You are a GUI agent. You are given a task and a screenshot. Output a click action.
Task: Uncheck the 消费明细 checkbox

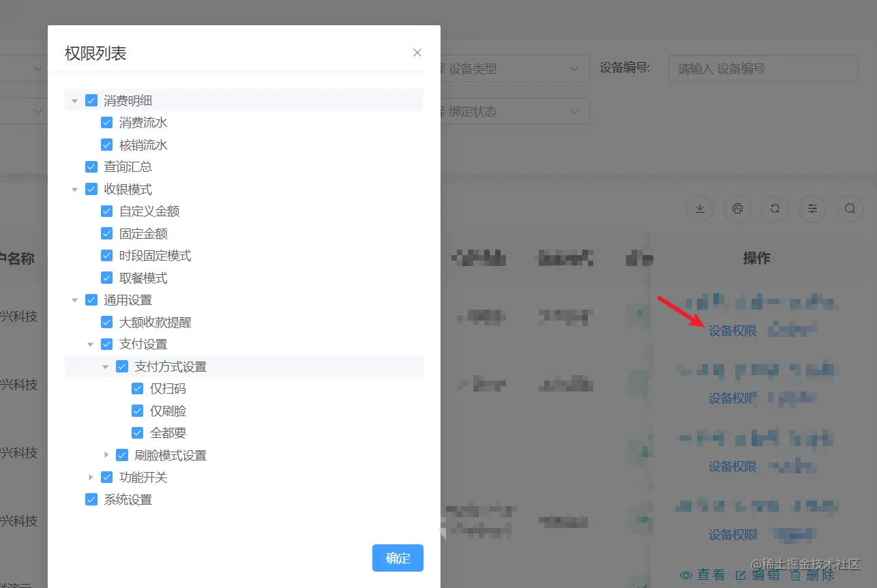click(x=91, y=100)
